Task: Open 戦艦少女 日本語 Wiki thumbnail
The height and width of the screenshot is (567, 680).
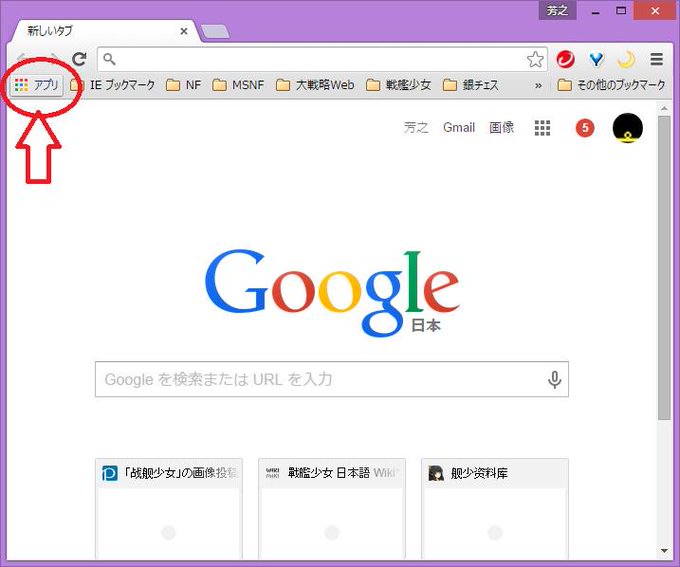Action: click(x=332, y=508)
